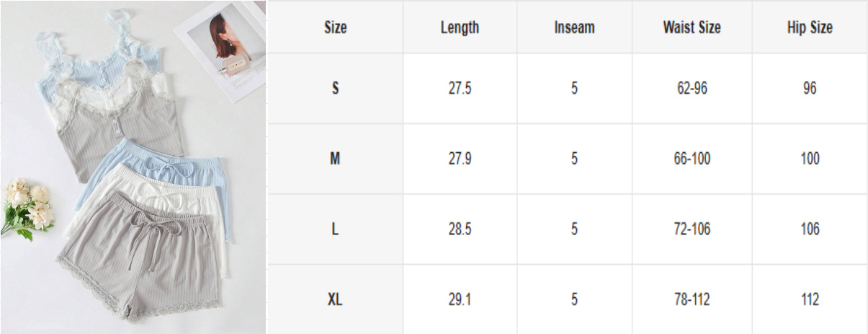Select the L size row label
This screenshot has height=334, width=868.
click(335, 229)
